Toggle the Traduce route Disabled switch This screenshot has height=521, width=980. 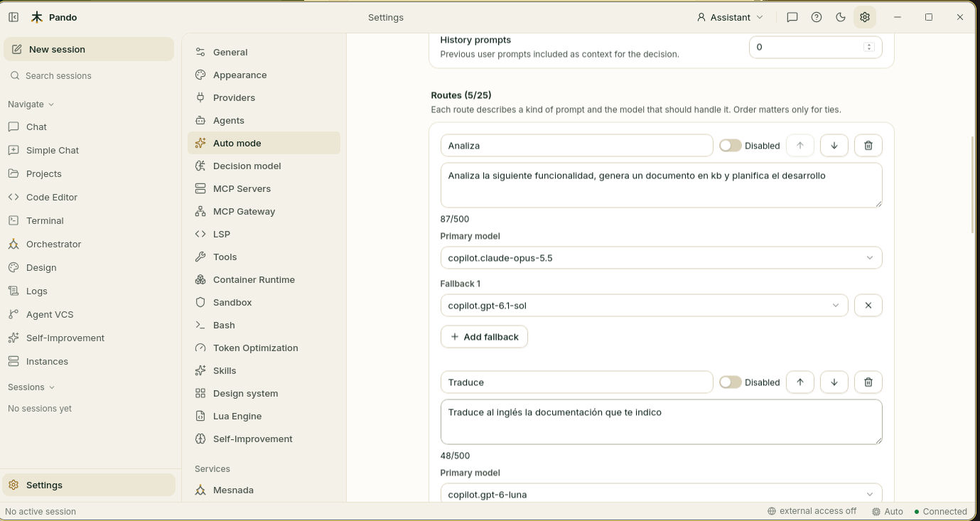[x=730, y=382]
